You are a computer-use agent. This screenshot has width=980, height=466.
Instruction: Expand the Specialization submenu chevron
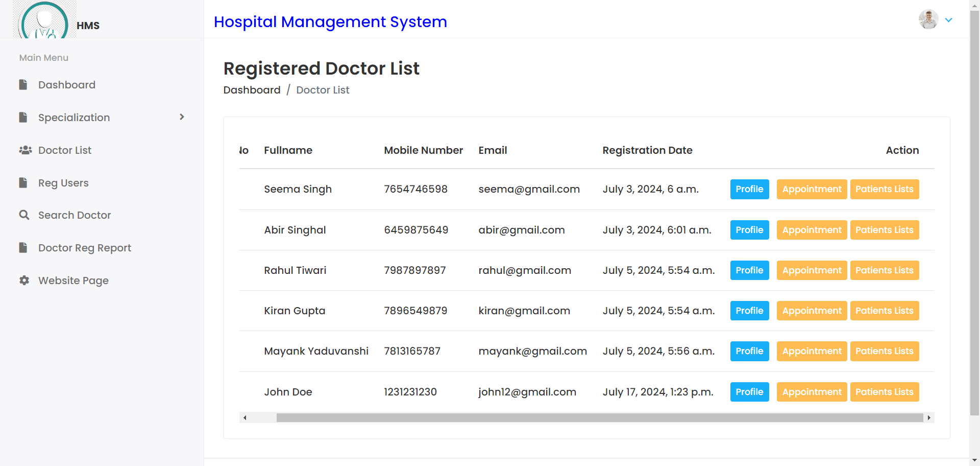[x=182, y=117]
